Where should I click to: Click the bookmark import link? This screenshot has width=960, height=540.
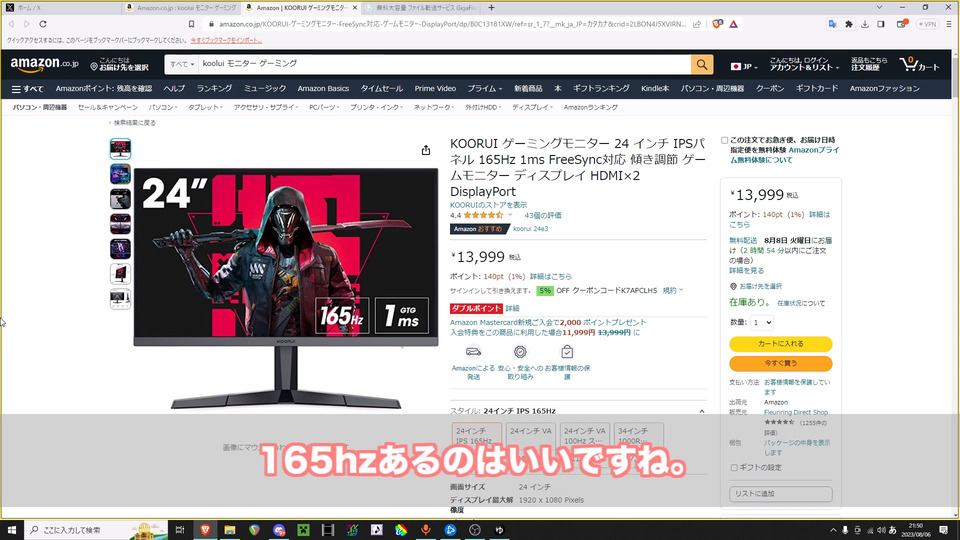(226, 40)
